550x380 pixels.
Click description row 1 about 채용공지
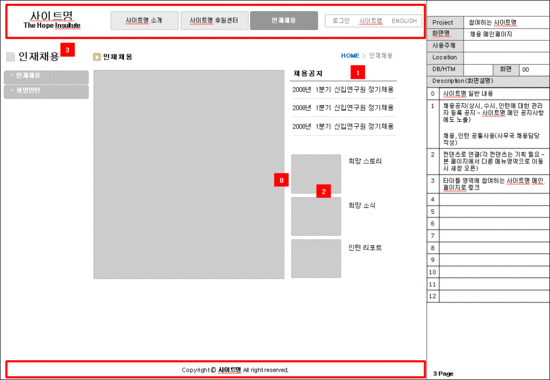[x=488, y=124]
